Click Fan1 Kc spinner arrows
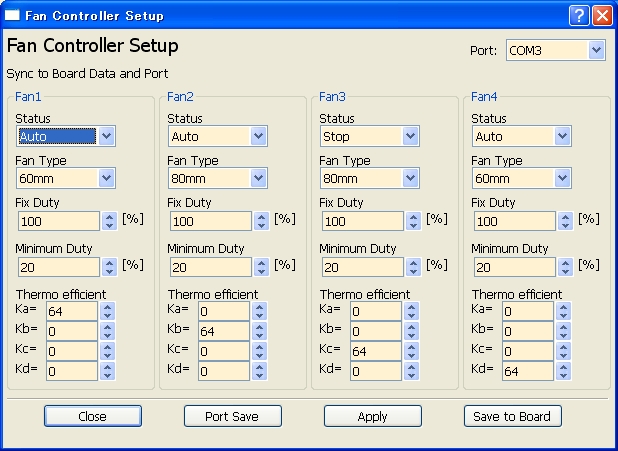The height and width of the screenshot is (451, 618). (x=107, y=351)
